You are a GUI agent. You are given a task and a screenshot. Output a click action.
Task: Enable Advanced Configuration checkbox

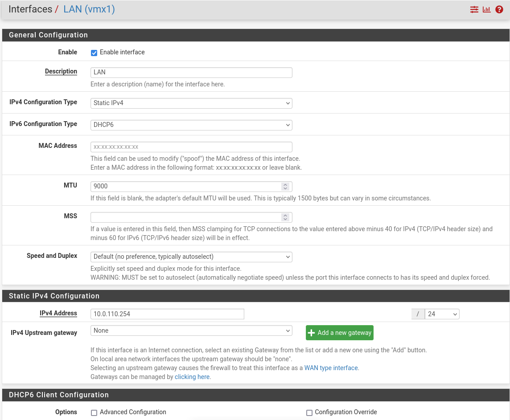[94, 413]
